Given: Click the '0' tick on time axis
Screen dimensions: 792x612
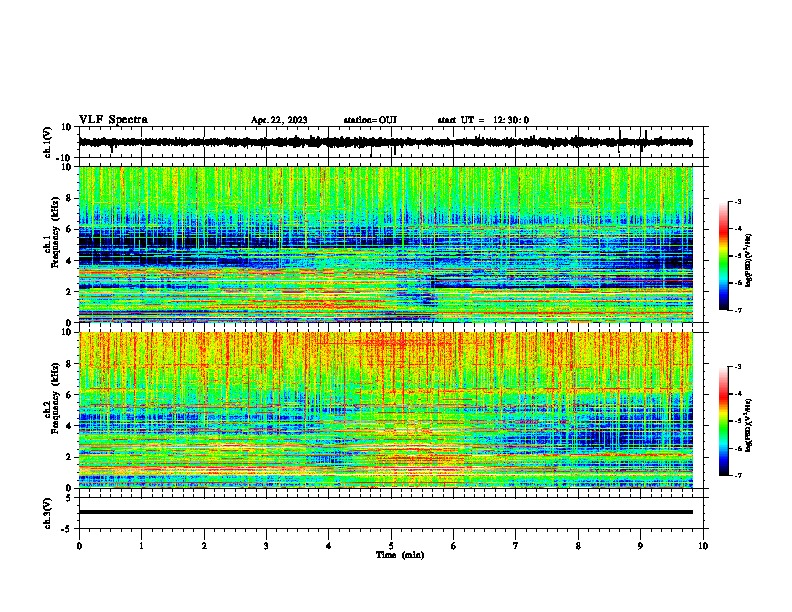Looking at the screenshot, I should tap(79, 546).
